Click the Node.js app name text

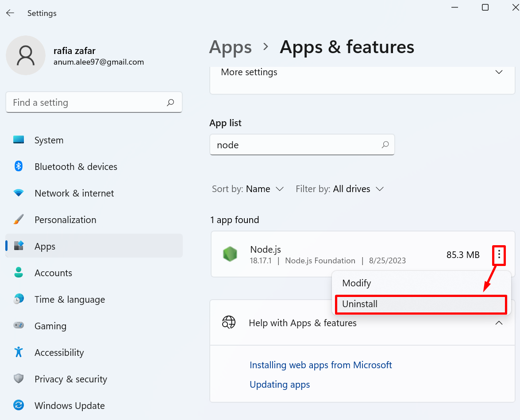point(265,249)
